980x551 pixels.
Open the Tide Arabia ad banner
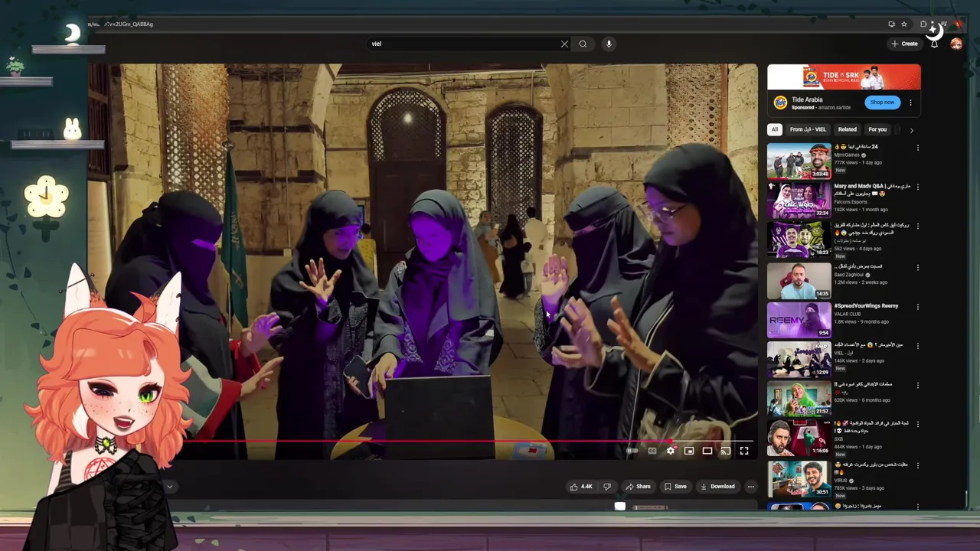pyautogui.click(x=844, y=77)
